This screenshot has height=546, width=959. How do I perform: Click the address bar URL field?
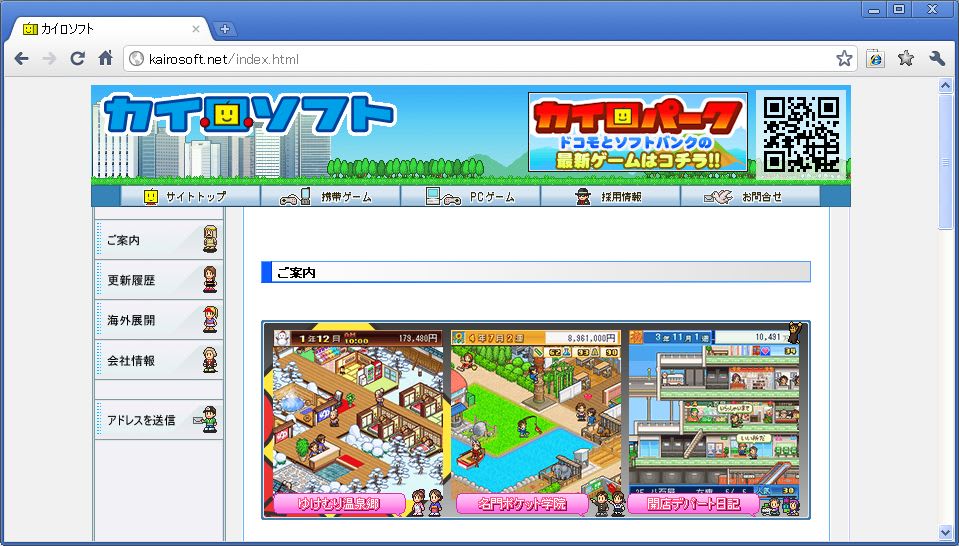coord(480,59)
